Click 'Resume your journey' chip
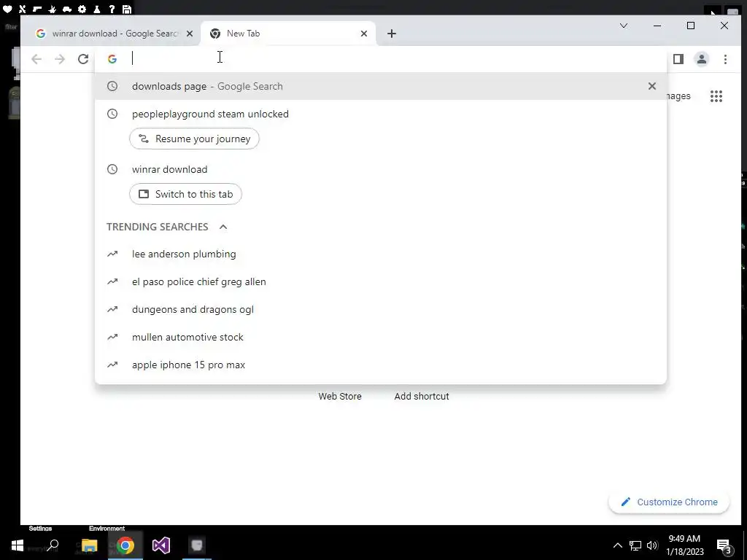Screen dimensions: 747x560 pyautogui.click(x=194, y=139)
